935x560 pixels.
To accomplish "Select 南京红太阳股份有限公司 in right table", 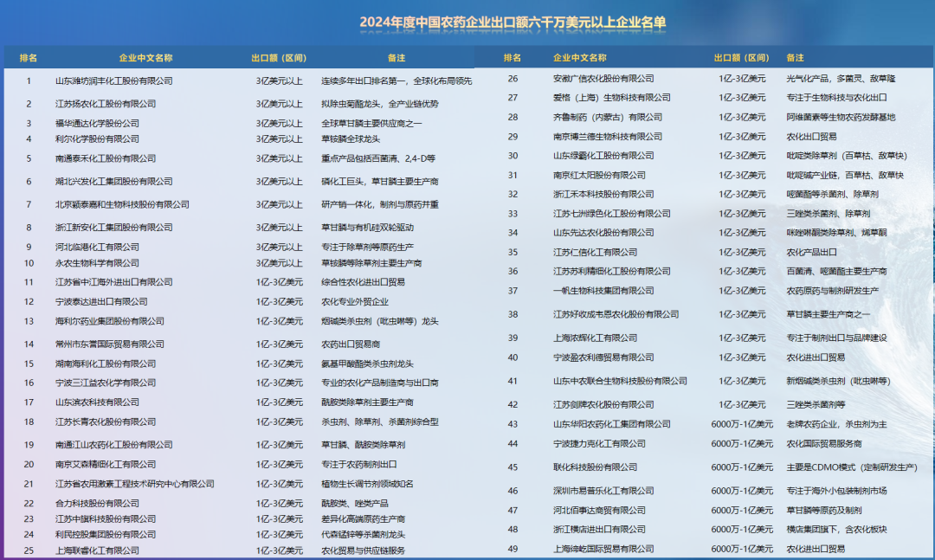I will coord(601,177).
